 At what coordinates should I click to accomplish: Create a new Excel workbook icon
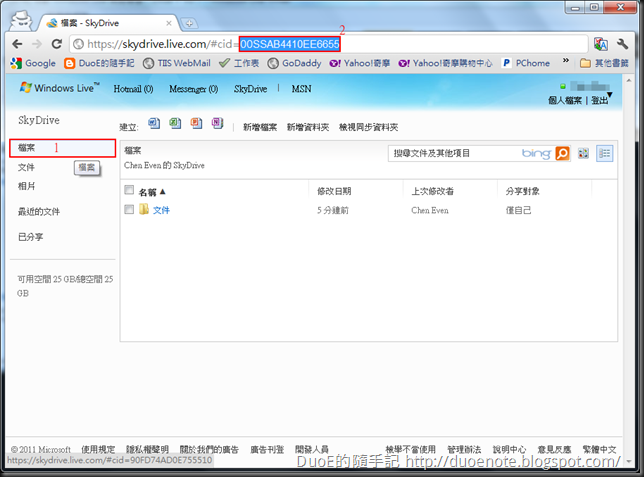click(x=175, y=123)
